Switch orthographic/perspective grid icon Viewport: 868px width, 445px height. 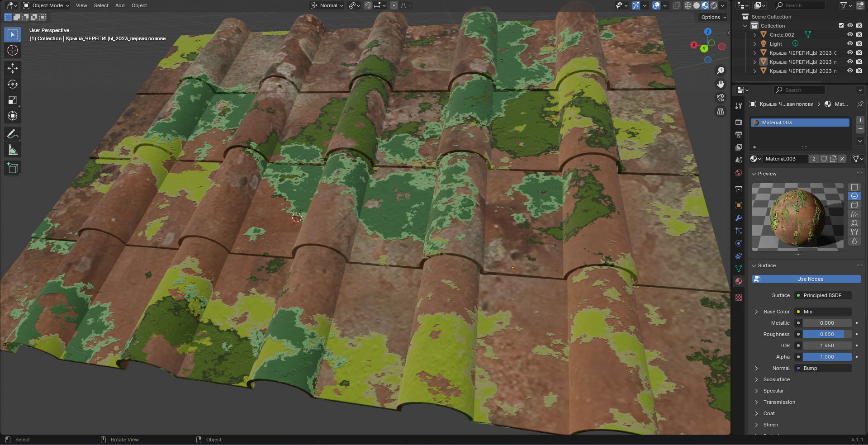tap(721, 111)
